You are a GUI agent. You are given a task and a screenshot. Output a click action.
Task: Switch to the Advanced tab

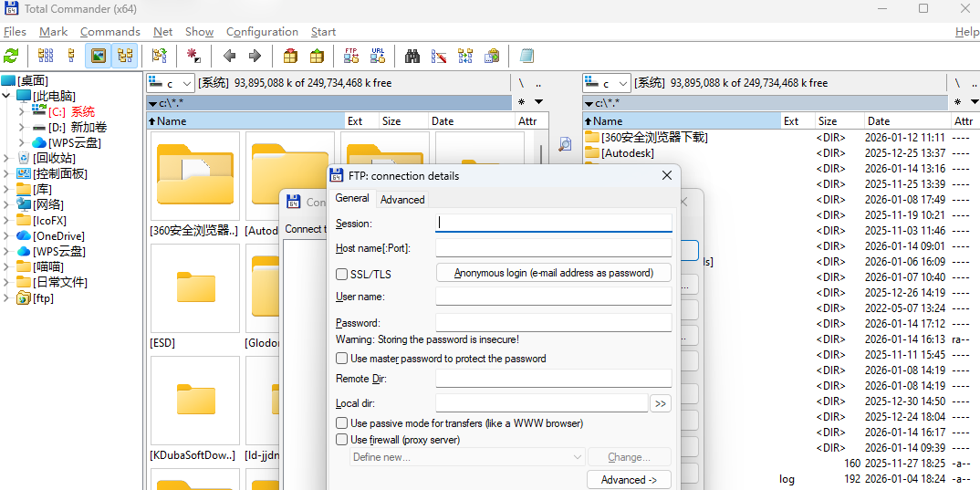[x=402, y=199]
